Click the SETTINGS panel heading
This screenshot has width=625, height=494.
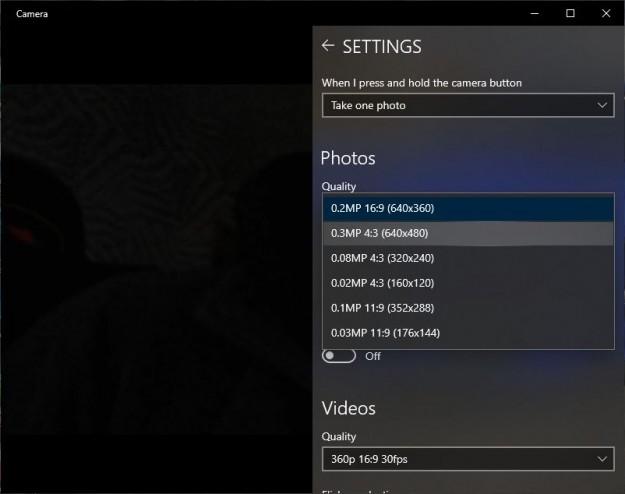tap(382, 47)
